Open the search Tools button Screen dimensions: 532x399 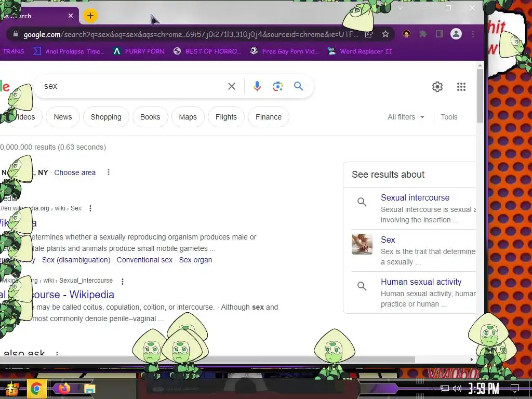(449, 117)
